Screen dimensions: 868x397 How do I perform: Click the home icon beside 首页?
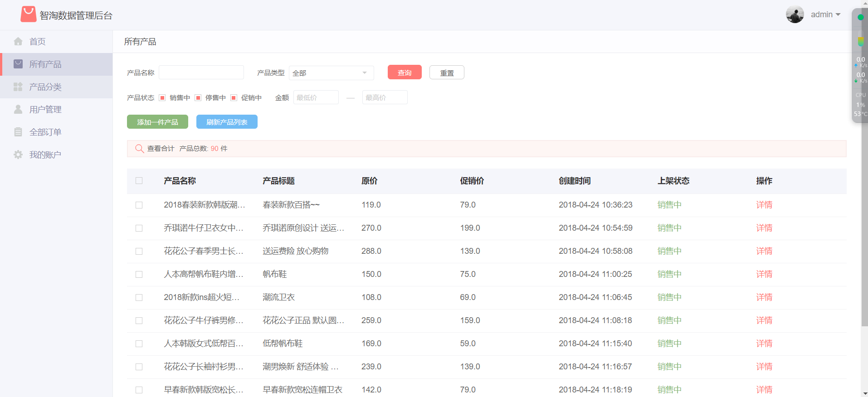pos(18,41)
